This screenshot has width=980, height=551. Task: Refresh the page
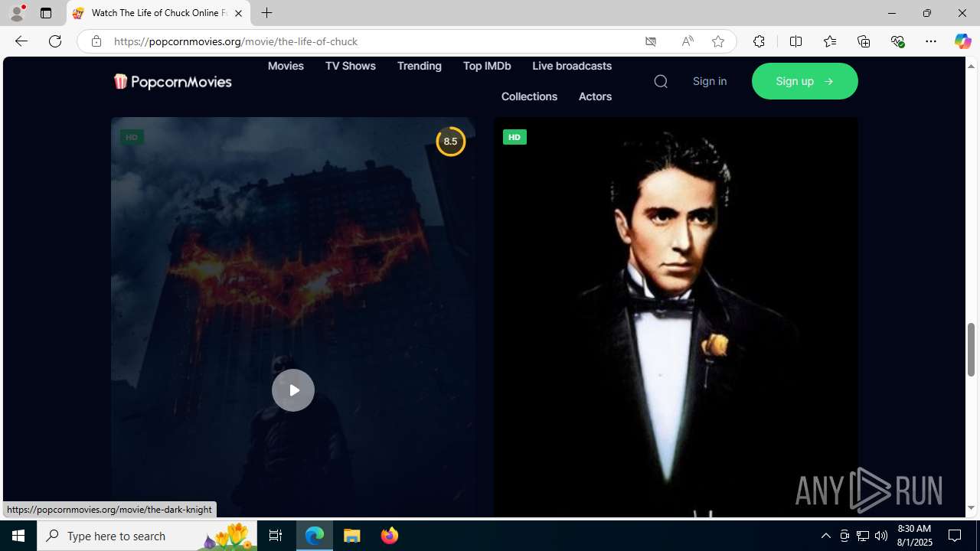[x=55, y=41]
